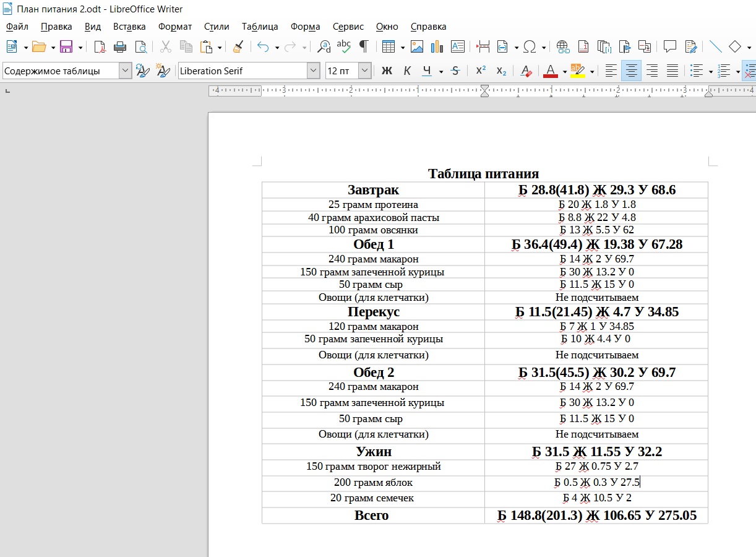The height and width of the screenshot is (557, 756).
Task: Apply yellow highlighting color
Action: 578,71
